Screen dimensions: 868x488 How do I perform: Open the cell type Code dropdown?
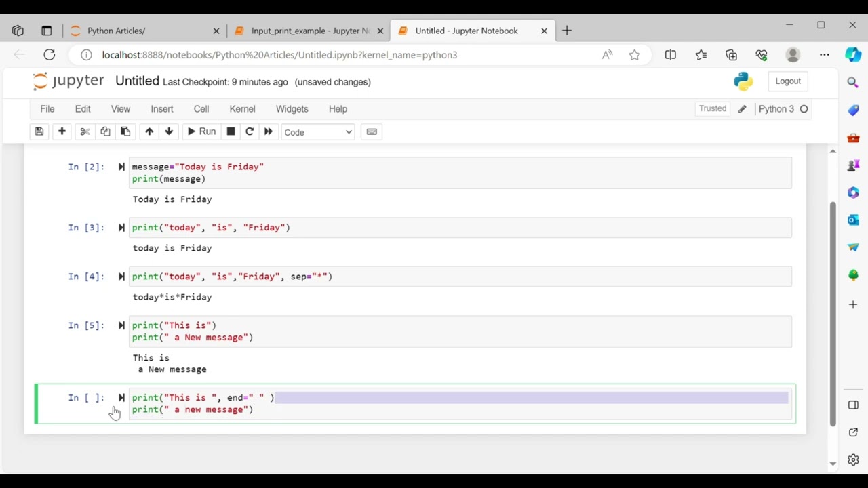point(318,132)
